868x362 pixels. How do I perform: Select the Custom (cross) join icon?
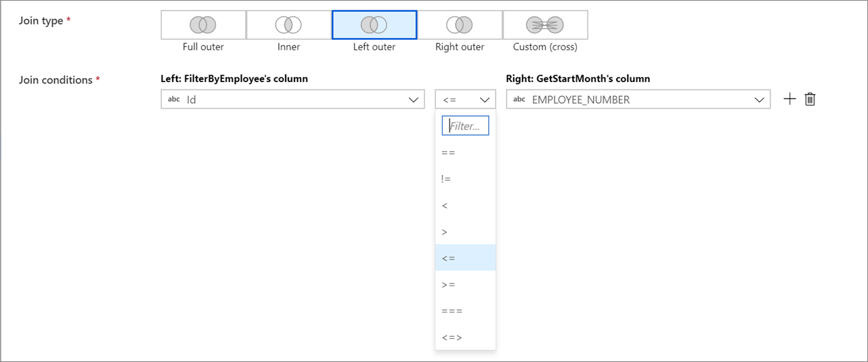pyautogui.click(x=545, y=25)
